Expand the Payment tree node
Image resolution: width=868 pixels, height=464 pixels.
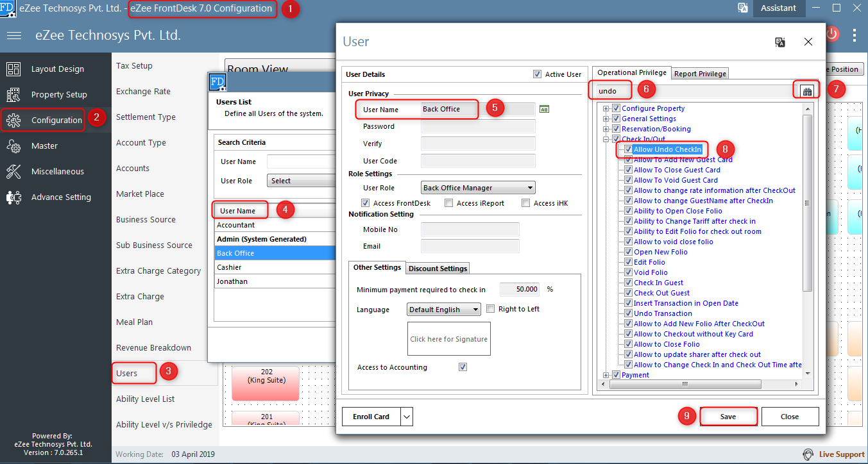pyautogui.click(x=606, y=375)
